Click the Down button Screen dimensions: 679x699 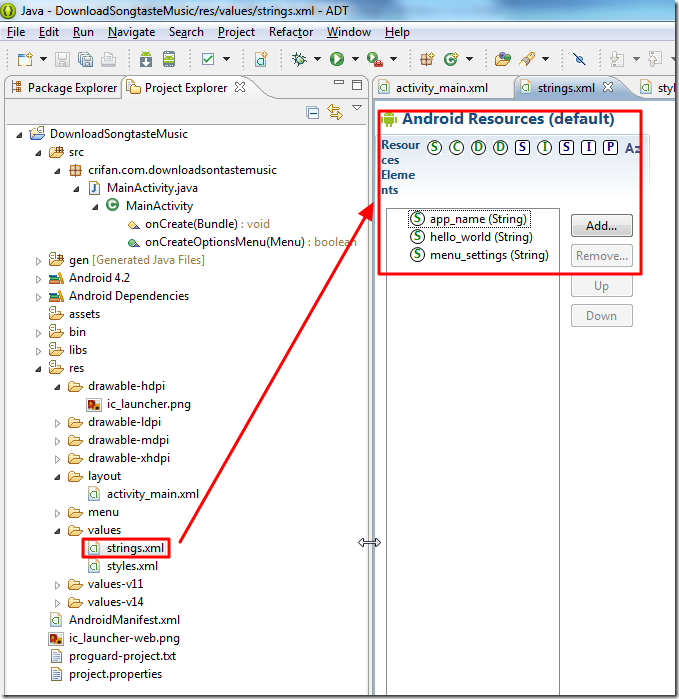[601, 316]
